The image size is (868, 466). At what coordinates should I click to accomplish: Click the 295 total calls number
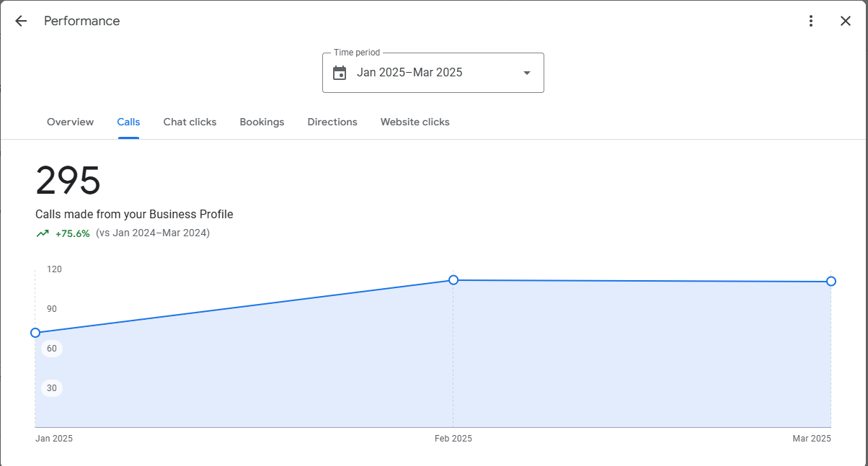[x=68, y=180]
